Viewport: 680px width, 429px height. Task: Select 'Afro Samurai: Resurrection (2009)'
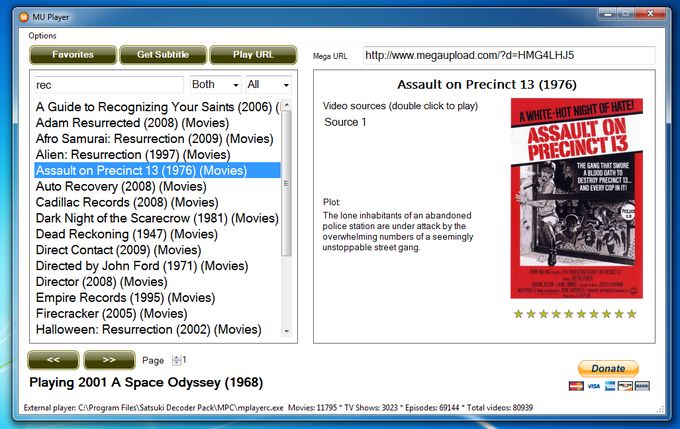pyautogui.click(x=158, y=139)
